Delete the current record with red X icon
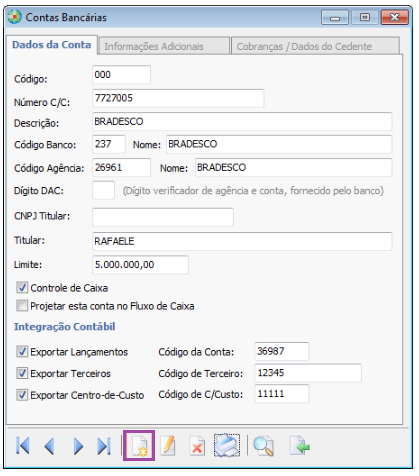 (x=197, y=447)
